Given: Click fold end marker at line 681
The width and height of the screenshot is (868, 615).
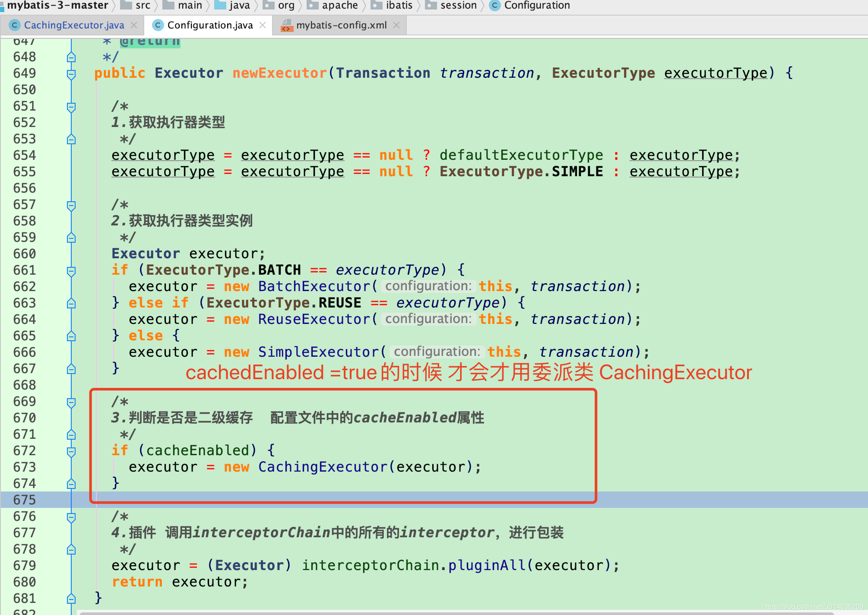Looking at the screenshot, I should pos(71,599).
